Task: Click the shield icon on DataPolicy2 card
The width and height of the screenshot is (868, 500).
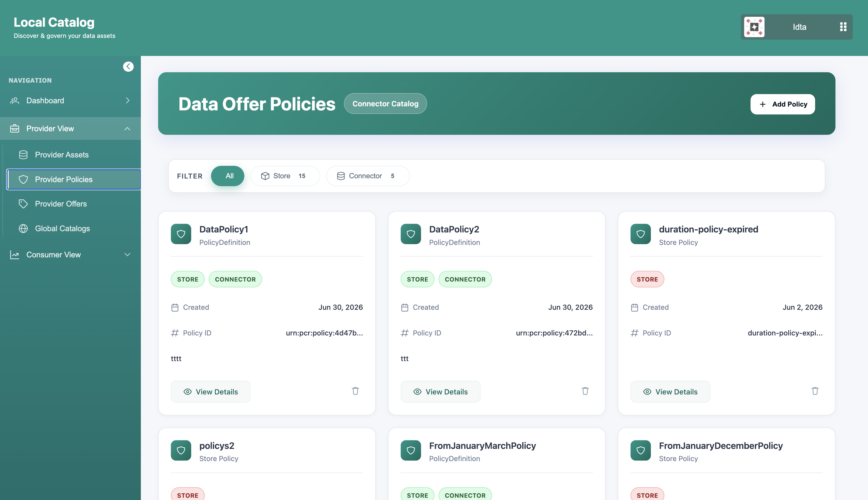Action: click(x=411, y=234)
